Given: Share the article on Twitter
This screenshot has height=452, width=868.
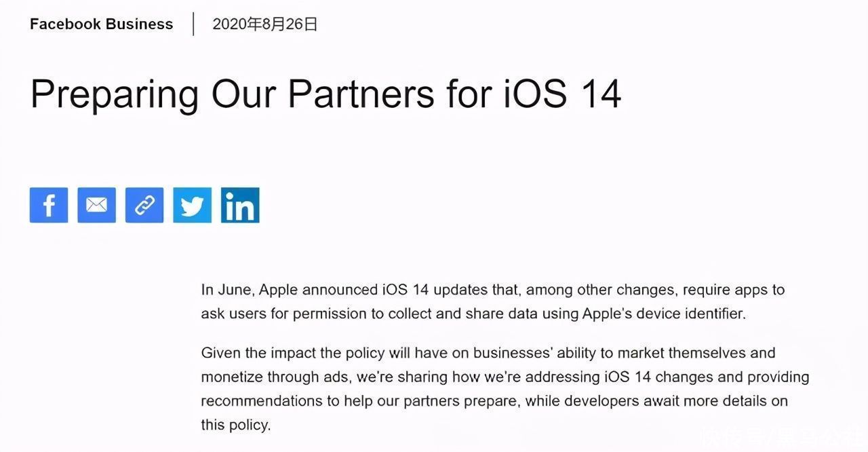Looking at the screenshot, I should pyautogui.click(x=192, y=205).
